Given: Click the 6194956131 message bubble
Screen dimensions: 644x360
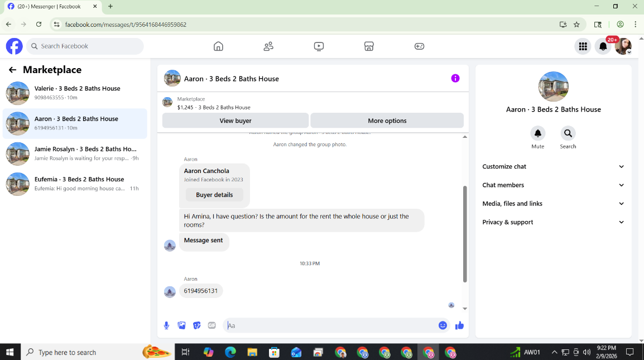Looking at the screenshot, I should pos(201,291).
